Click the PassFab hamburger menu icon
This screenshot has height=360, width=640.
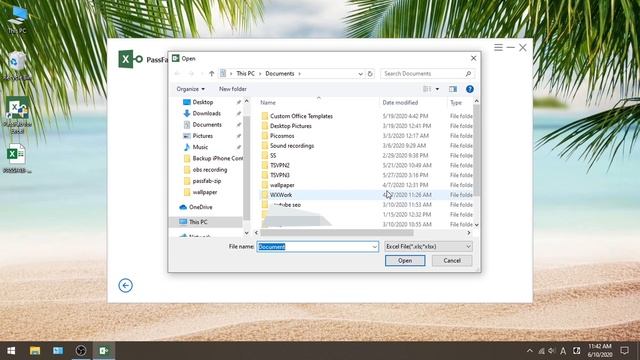[498, 48]
